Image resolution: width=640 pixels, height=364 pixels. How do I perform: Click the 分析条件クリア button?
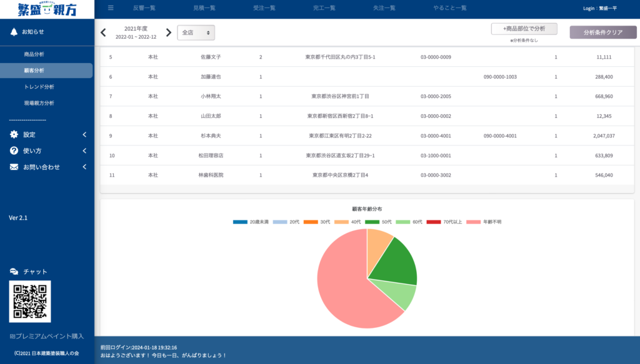click(x=603, y=32)
